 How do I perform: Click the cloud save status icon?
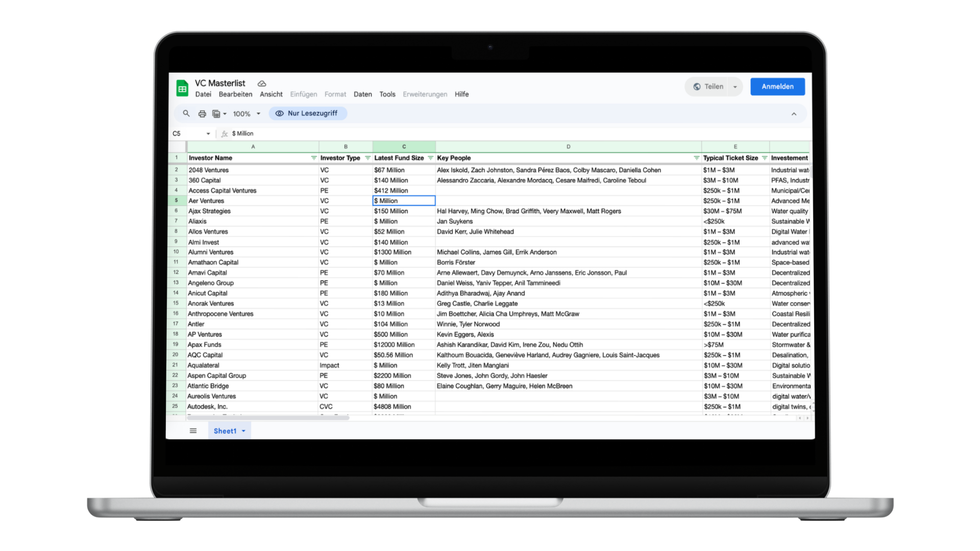pos(262,84)
